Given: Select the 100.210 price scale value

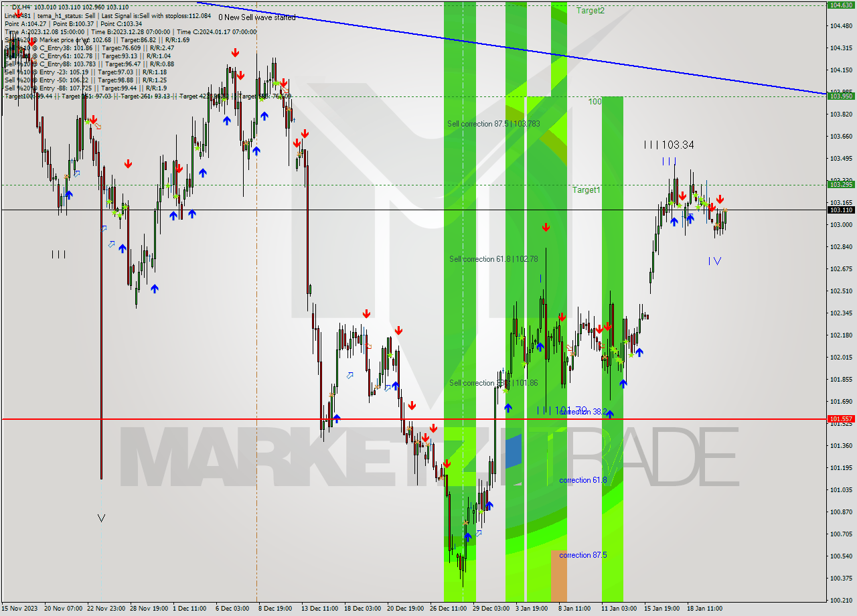Looking at the screenshot, I should pos(841,600).
